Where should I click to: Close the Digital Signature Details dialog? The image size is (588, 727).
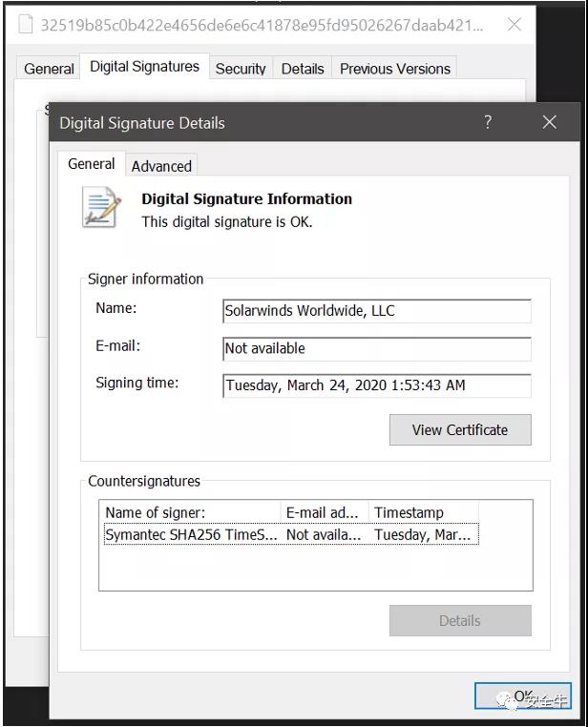point(549,122)
